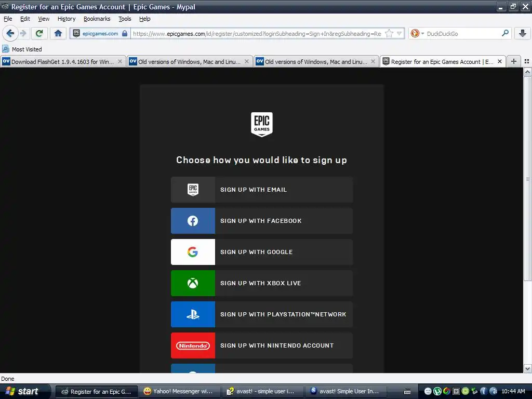The image size is (532, 399).
Task: Open the Windows start button
Action: click(24, 391)
